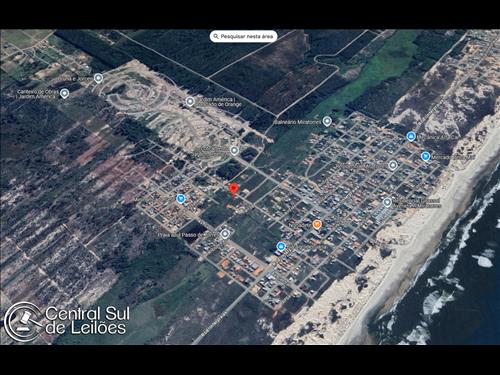Click the 'Pesquisar nesta área' search button

pos(243,36)
